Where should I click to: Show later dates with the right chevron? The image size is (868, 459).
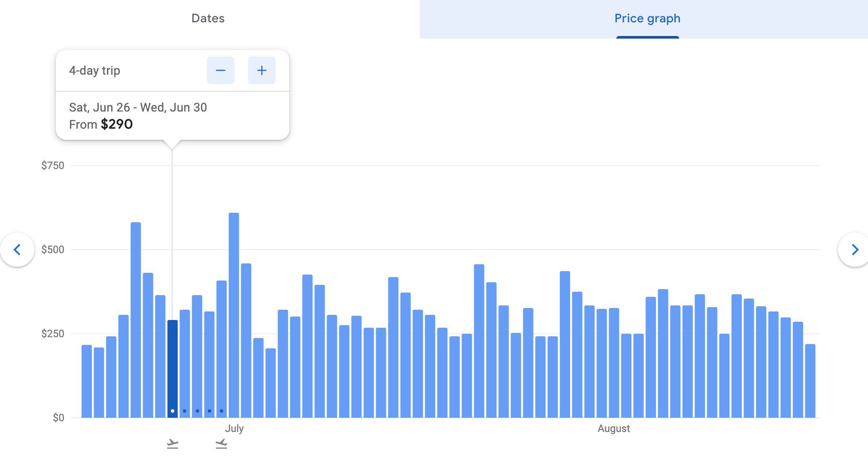tap(854, 250)
